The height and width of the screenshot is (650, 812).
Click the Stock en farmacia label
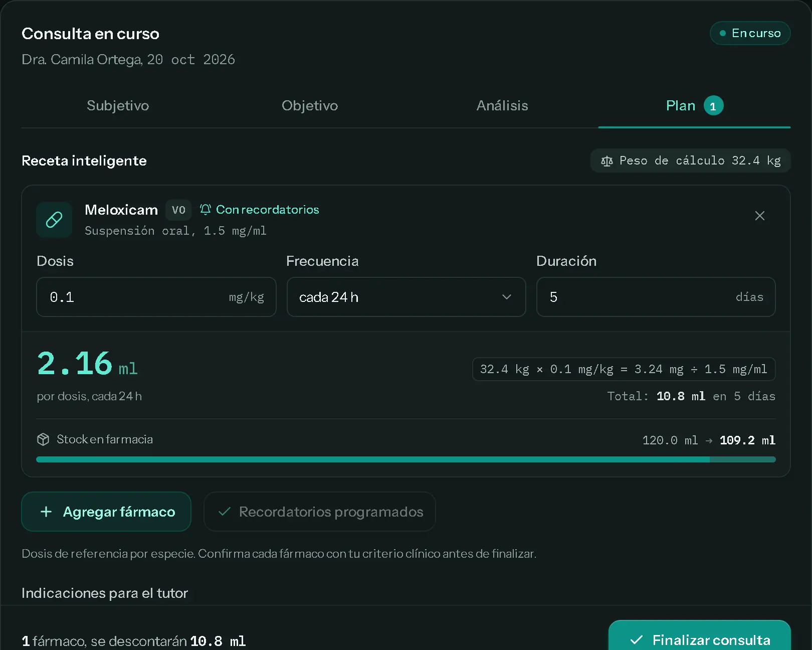105,439
